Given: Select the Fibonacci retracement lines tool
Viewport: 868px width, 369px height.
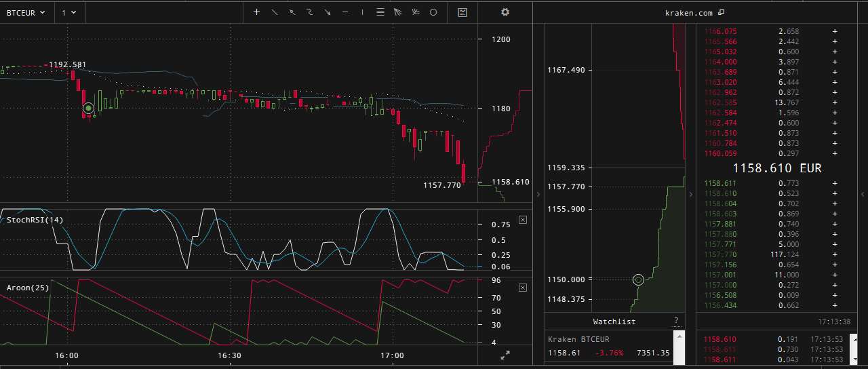Looking at the screenshot, I should tap(380, 12).
